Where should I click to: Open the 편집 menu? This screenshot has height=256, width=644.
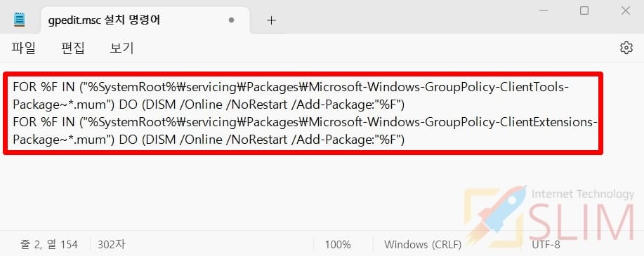[73, 48]
